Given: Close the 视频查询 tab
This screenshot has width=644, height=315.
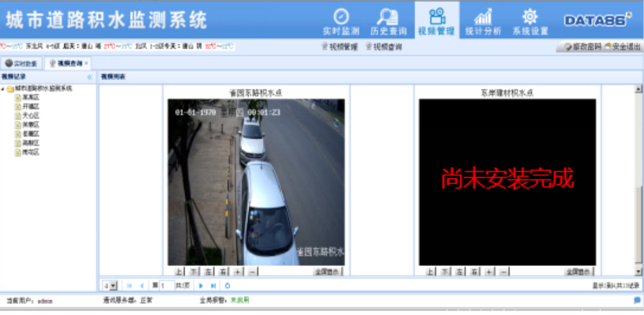Looking at the screenshot, I should pyautogui.click(x=86, y=63).
